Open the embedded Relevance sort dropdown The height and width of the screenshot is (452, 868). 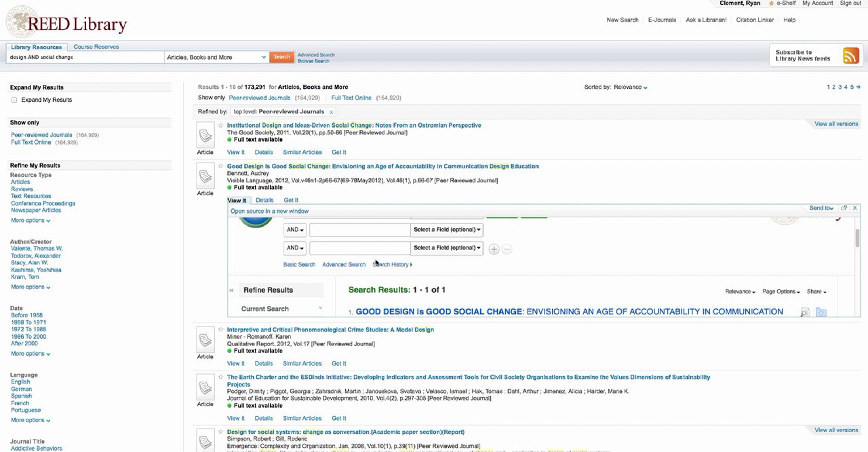740,292
